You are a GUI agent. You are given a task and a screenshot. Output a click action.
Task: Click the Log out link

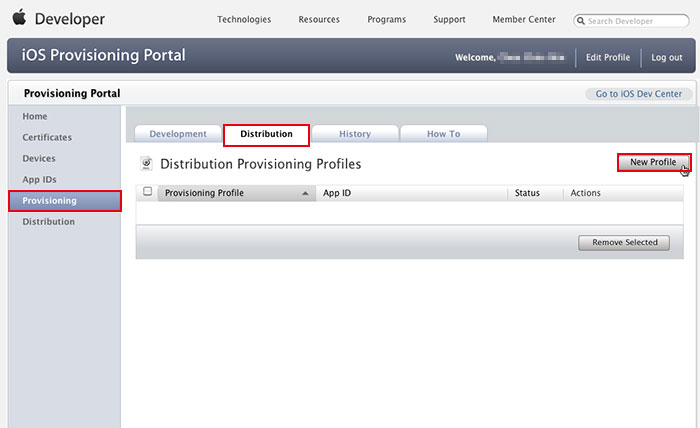point(667,58)
